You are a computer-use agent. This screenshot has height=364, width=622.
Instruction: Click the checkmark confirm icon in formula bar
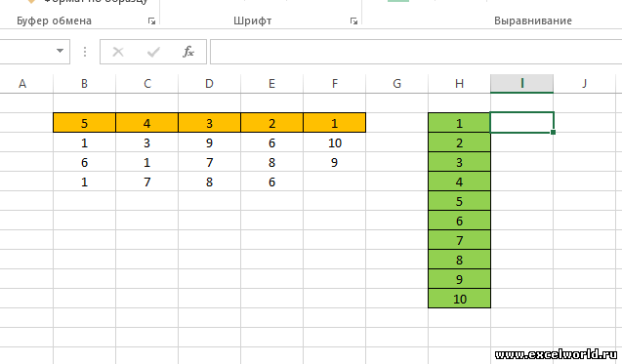[x=153, y=52]
